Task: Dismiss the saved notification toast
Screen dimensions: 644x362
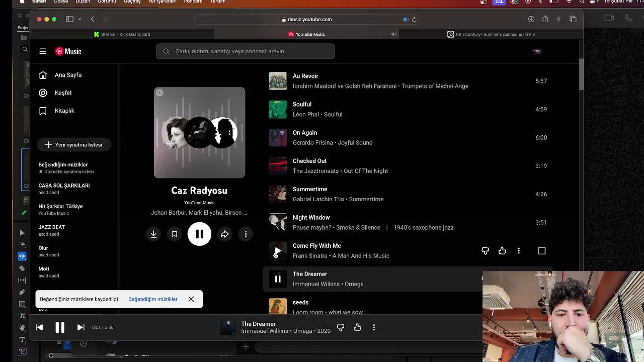Action: click(191, 299)
